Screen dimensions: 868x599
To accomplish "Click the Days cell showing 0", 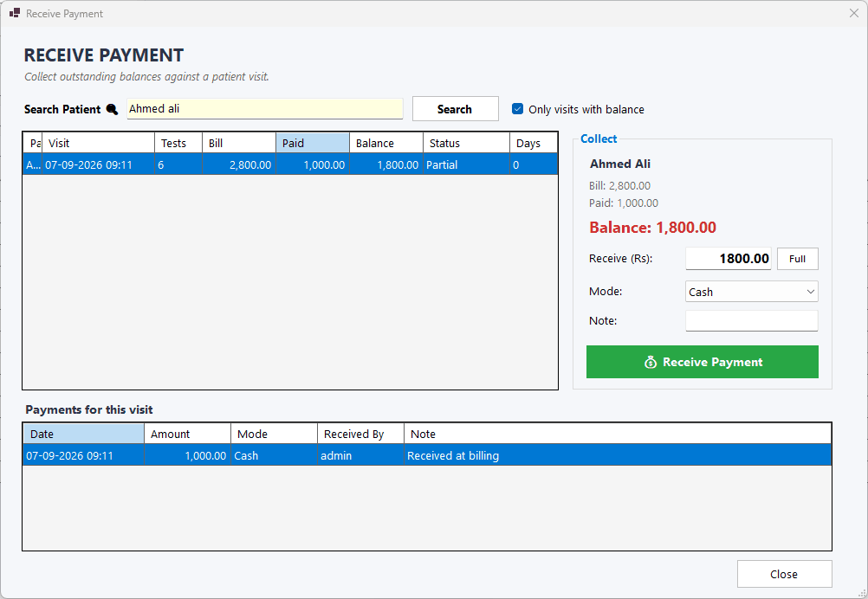I will [x=534, y=164].
